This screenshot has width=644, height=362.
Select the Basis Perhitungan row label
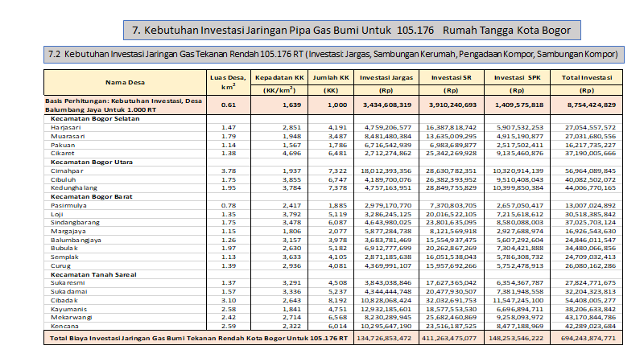[x=124, y=105]
